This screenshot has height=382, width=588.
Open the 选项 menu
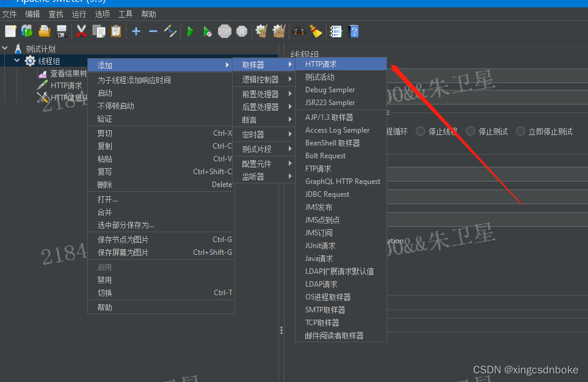click(103, 14)
